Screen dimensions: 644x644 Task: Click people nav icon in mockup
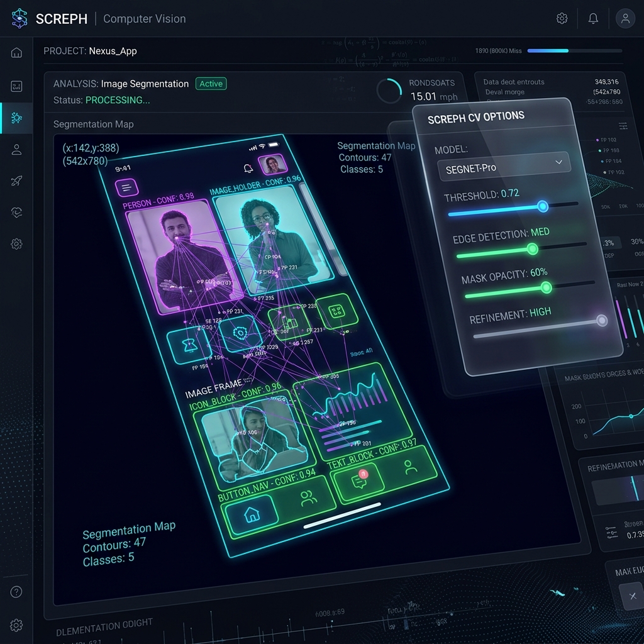(308, 498)
